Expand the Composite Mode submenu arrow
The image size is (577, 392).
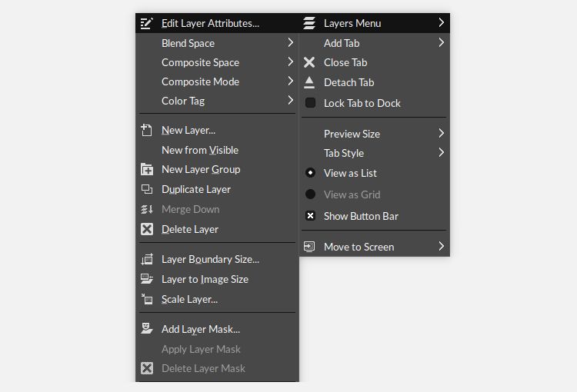click(x=290, y=81)
